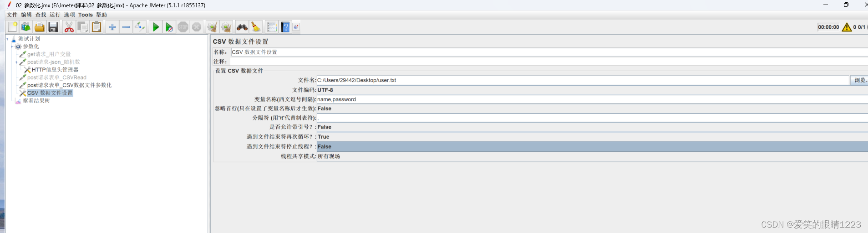The width and height of the screenshot is (868, 233).
Task: Select post请求表单_CSVRead sampler
Action: coord(56,78)
